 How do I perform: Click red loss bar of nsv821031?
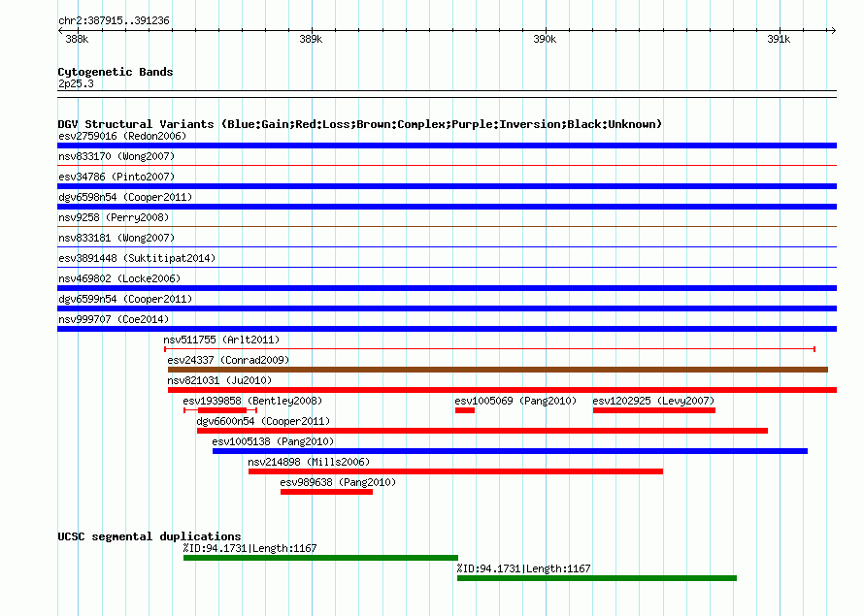click(503, 390)
